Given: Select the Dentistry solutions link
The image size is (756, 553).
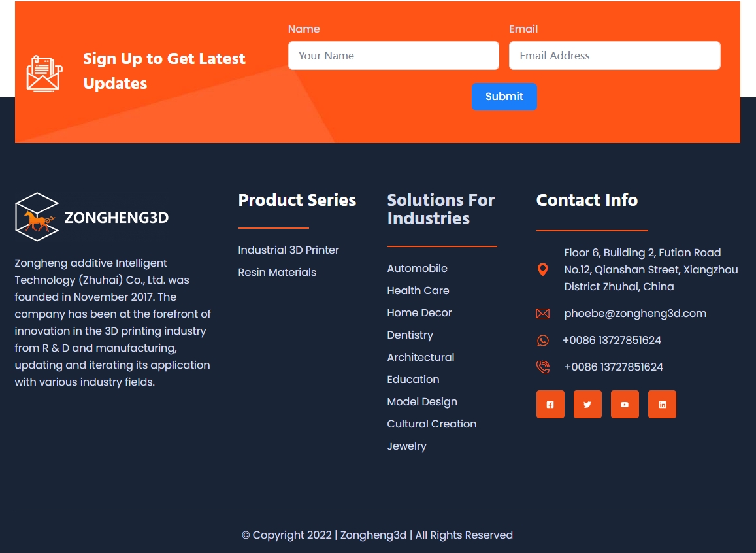Looking at the screenshot, I should click(x=410, y=335).
